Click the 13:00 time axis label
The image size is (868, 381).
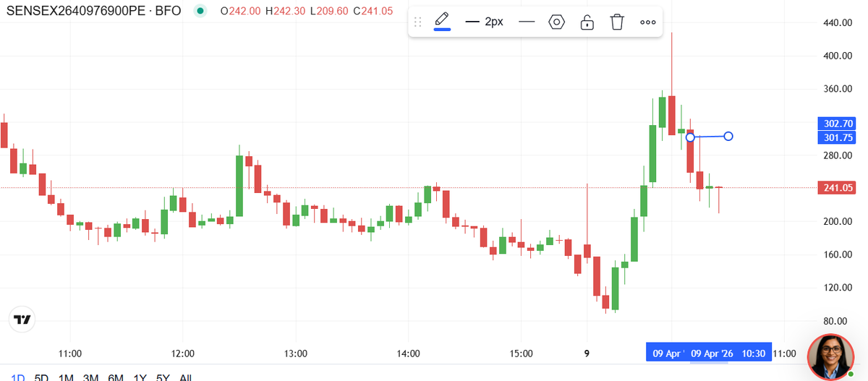296,354
